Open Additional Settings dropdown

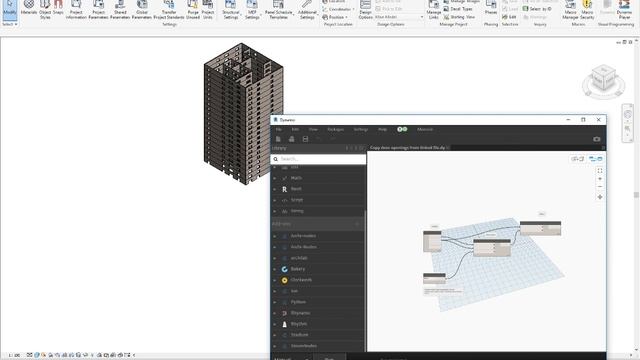pos(307,9)
